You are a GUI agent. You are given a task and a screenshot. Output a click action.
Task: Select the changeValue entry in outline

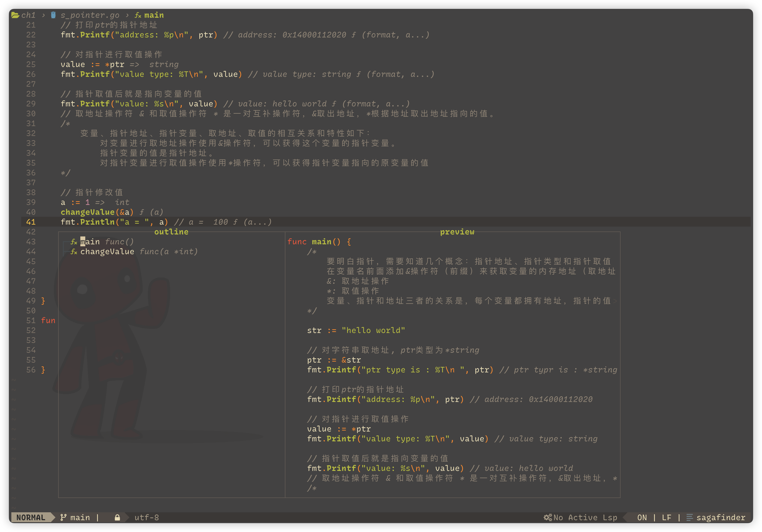tap(107, 252)
